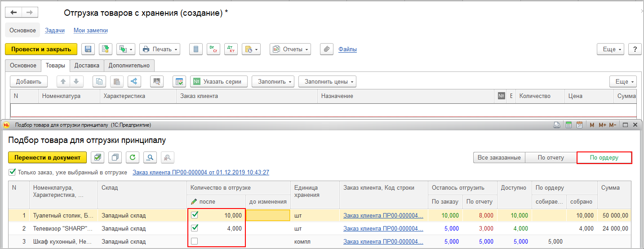Click the Перенести в документ button

[x=48, y=157]
